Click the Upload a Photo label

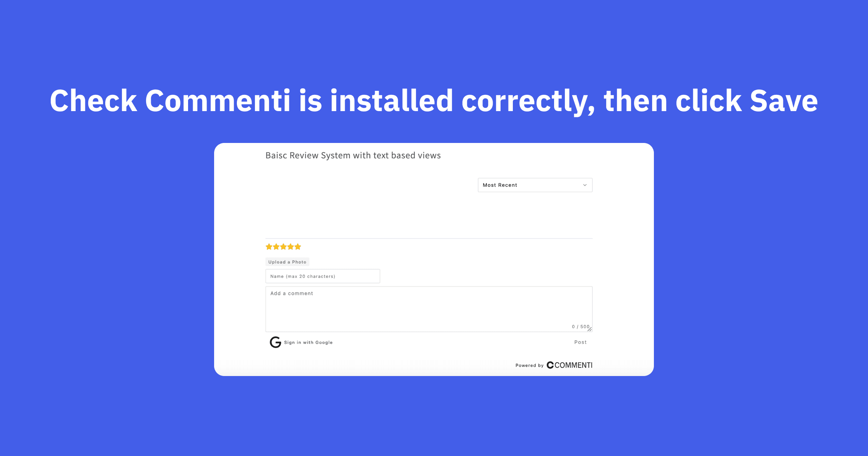pyautogui.click(x=288, y=262)
